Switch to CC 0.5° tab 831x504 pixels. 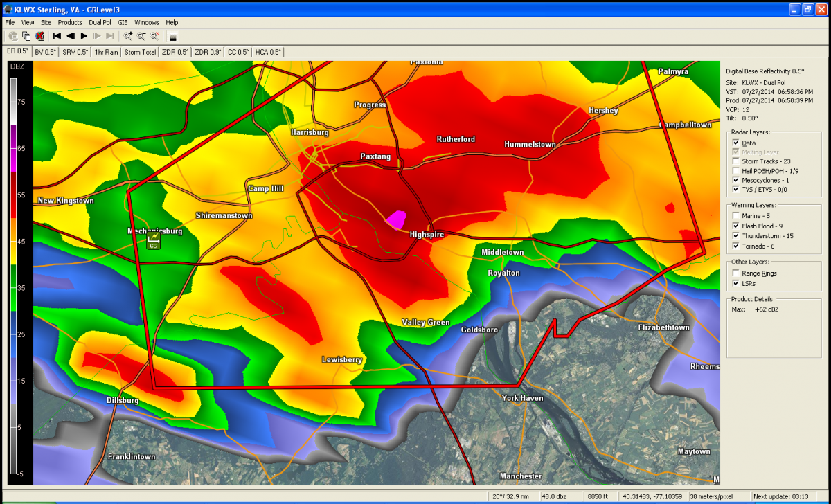238,52
